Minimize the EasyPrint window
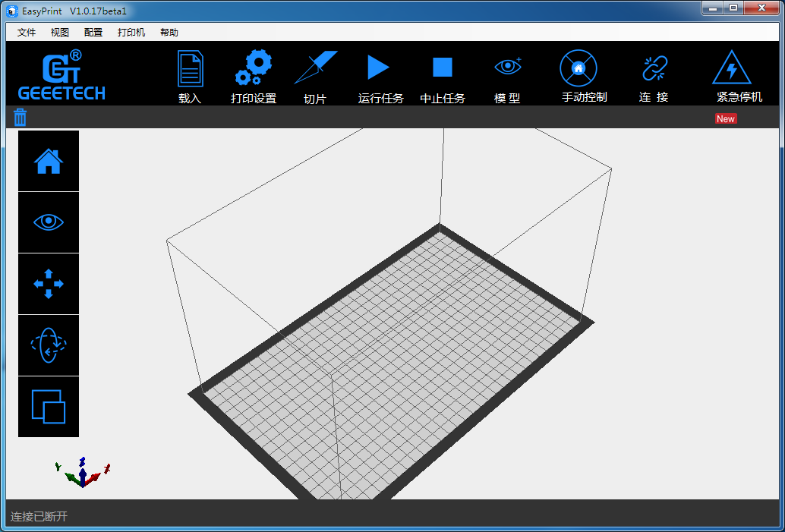The image size is (785, 532). 713,8
